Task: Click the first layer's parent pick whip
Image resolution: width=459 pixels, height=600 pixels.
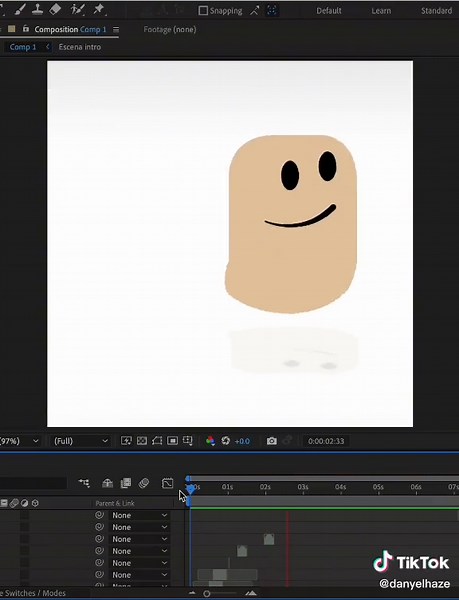Action: click(x=99, y=515)
